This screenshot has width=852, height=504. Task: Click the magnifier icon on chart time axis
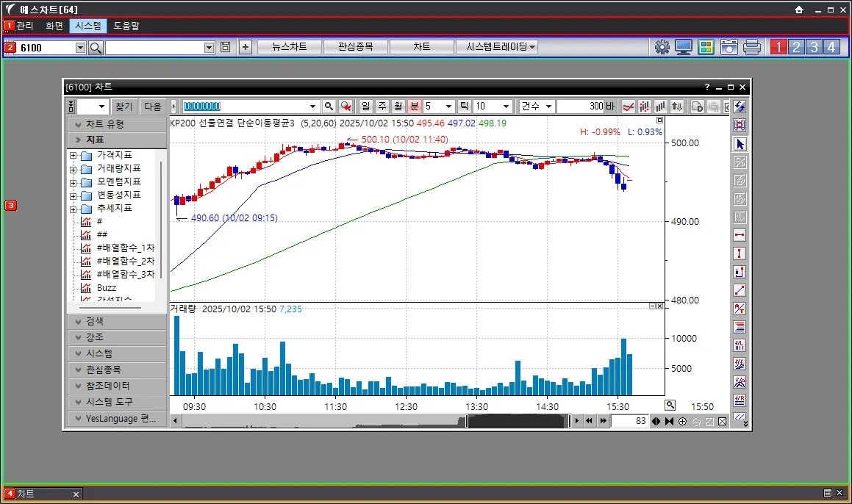click(670, 405)
